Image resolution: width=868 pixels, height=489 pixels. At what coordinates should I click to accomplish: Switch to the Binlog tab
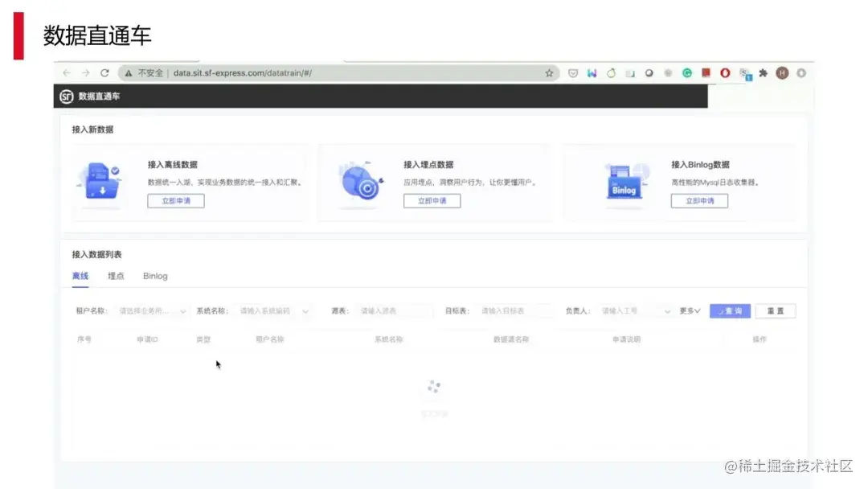pyautogui.click(x=155, y=276)
